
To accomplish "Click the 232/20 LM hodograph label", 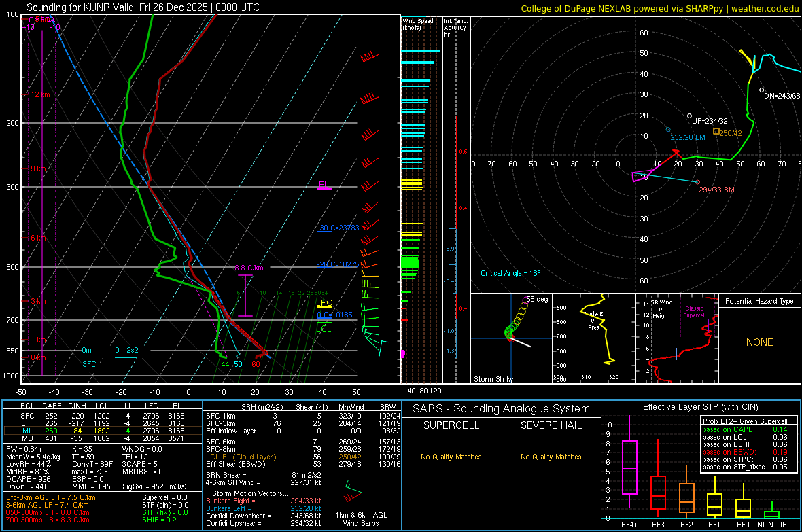I will [687, 138].
